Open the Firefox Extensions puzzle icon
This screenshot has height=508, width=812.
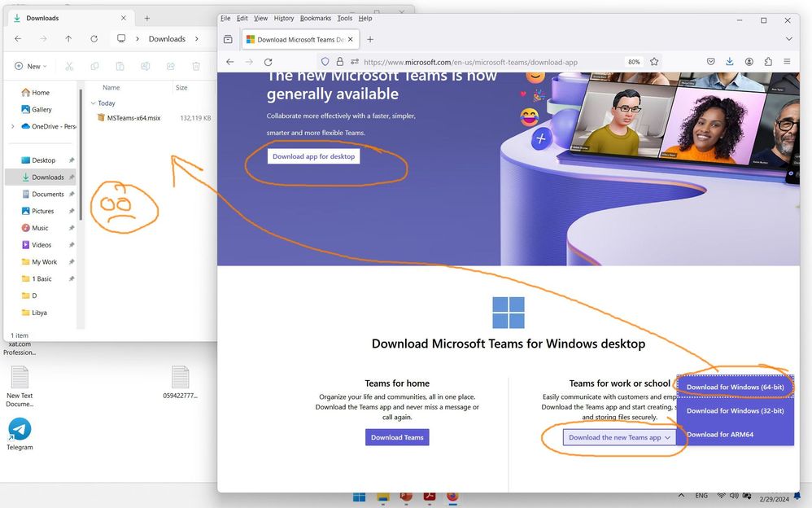(768, 62)
